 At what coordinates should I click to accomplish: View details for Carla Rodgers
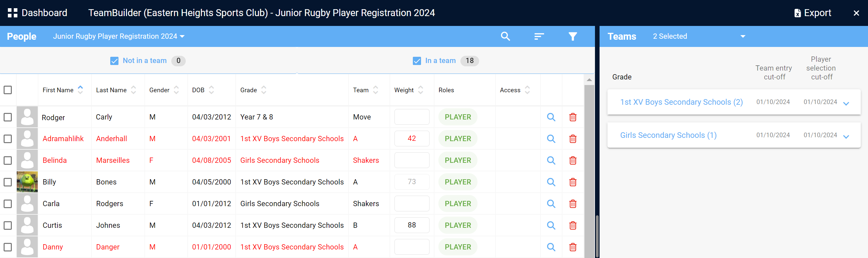pos(551,204)
